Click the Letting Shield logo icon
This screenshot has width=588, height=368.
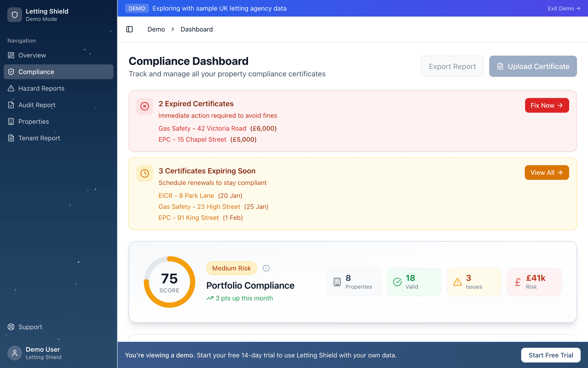[14, 14]
